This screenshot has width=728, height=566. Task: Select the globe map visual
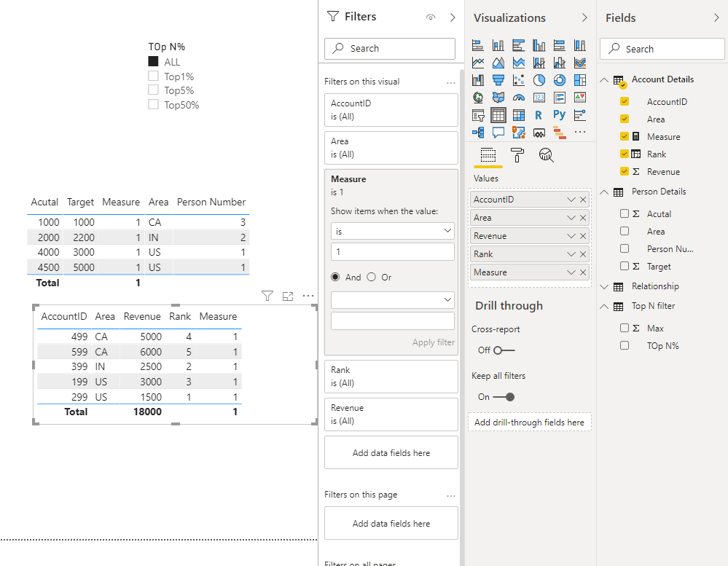click(478, 98)
